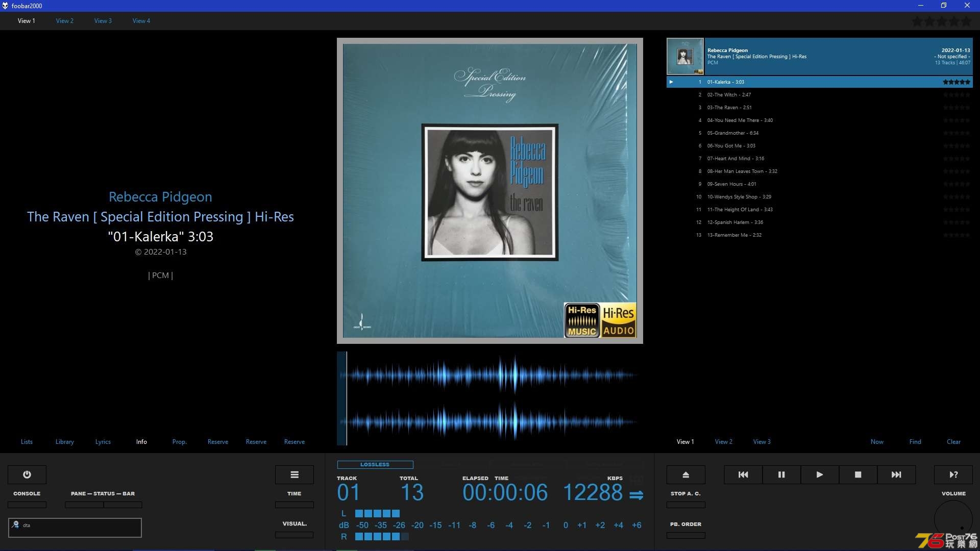The image size is (980, 551).
Task: Open the Lists tab
Action: point(27,442)
